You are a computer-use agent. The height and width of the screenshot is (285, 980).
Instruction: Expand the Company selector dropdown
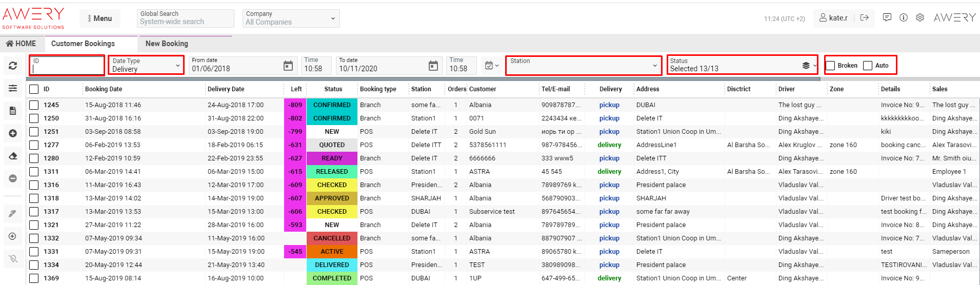(290, 18)
